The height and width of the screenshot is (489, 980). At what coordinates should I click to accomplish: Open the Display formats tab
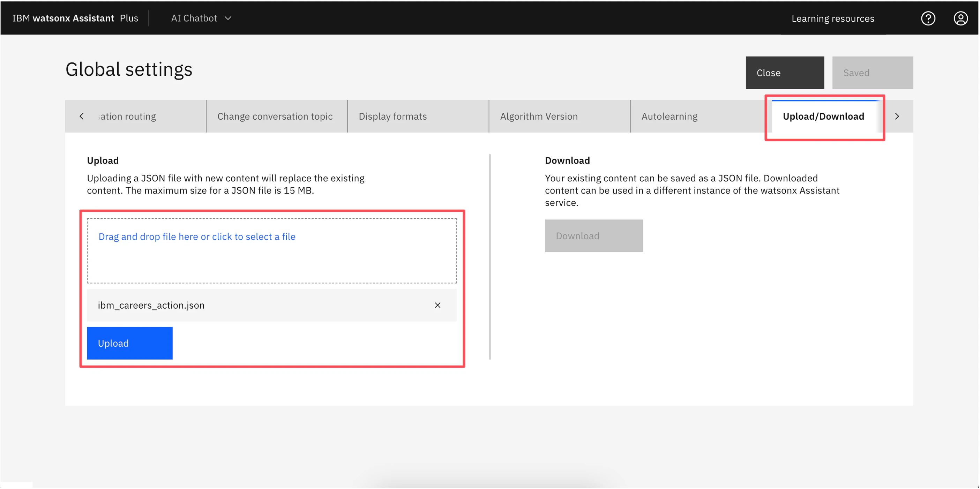coord(392,116)
